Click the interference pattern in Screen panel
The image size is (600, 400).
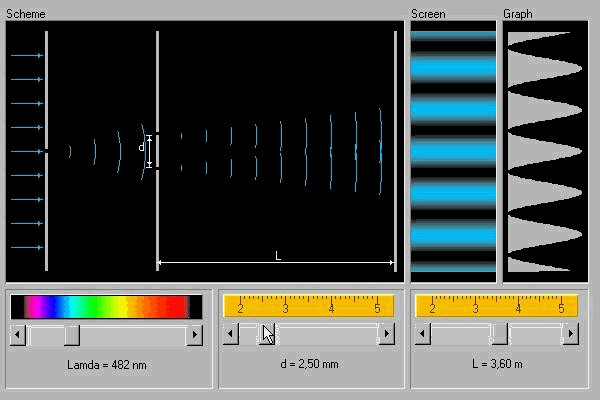click(453, 150)
